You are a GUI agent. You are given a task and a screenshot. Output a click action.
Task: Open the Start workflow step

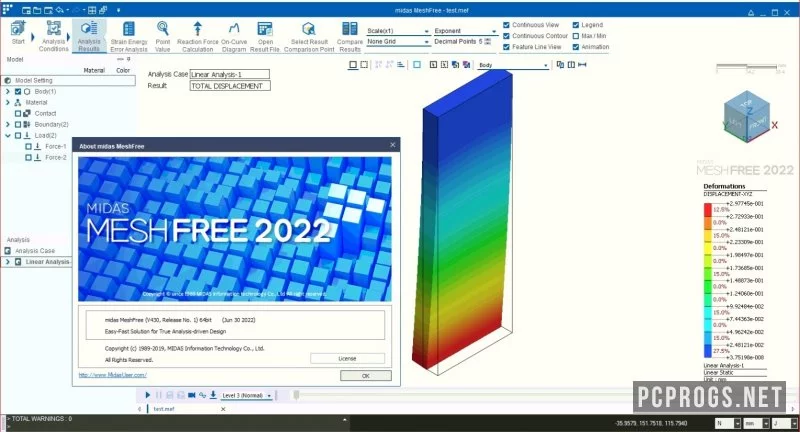[x=18, y=34]
